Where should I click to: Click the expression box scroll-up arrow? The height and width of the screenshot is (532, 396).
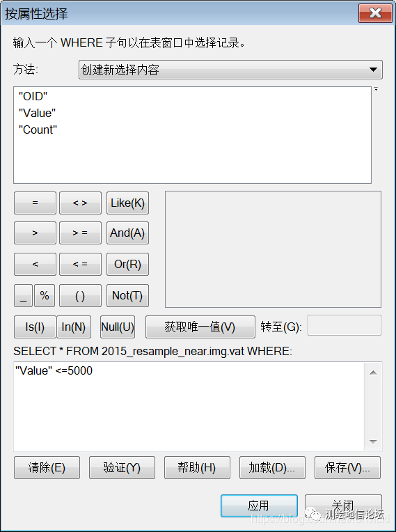(x=373, y=373)
